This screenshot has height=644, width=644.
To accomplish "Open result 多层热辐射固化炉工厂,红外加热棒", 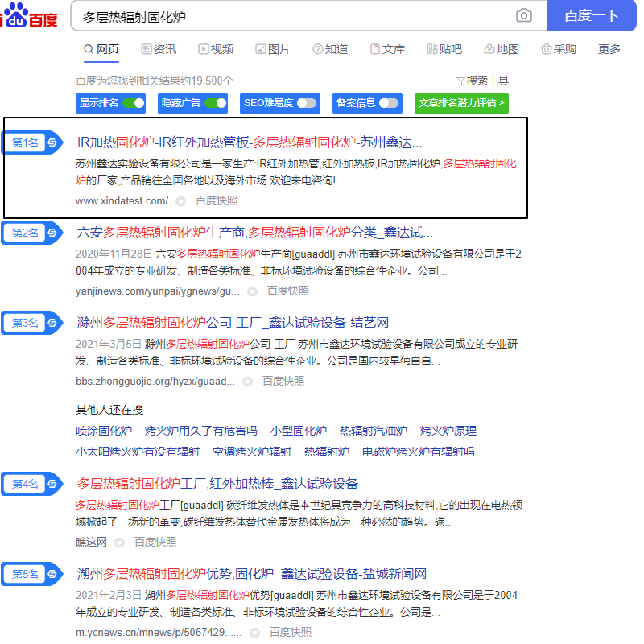I will point(217,484).
